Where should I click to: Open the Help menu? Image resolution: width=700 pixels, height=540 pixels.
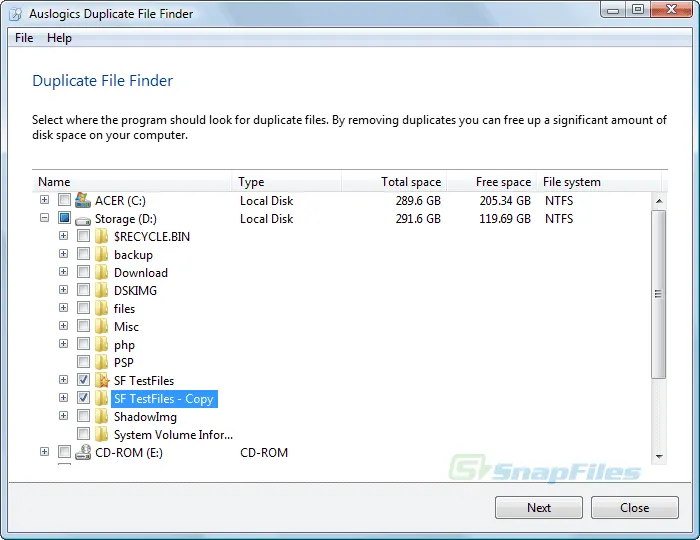59,38
